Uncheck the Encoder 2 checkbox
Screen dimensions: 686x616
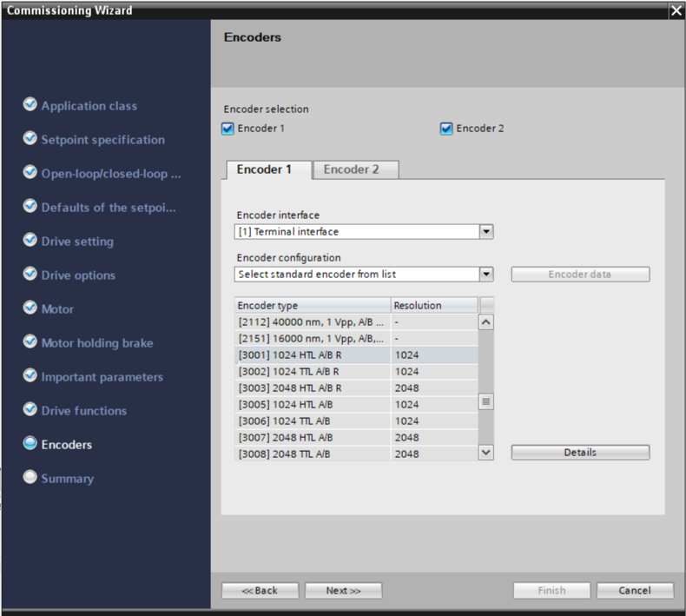[447, 129]
